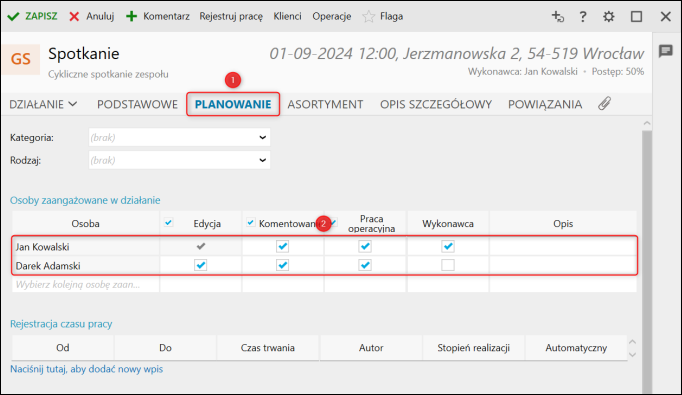Check Wykonawca for Darek Adamski
The height and width of the screenshot is (395, 682).
click(x=448, y=265)
